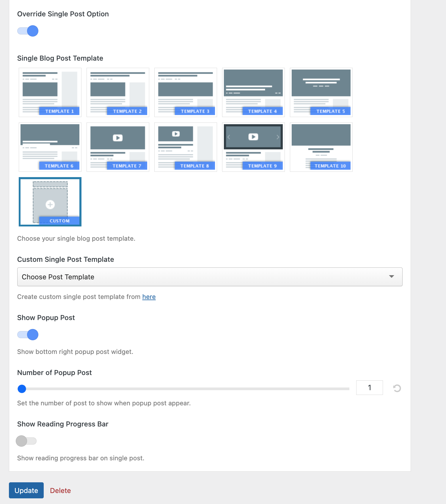Select the Template 1 layout thumbnail

tap(50, 92)
